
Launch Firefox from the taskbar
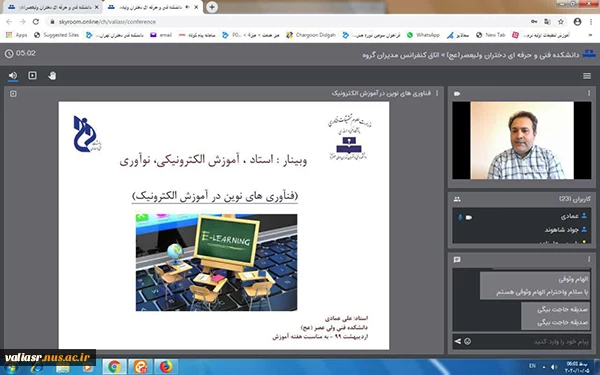(166, 367)
